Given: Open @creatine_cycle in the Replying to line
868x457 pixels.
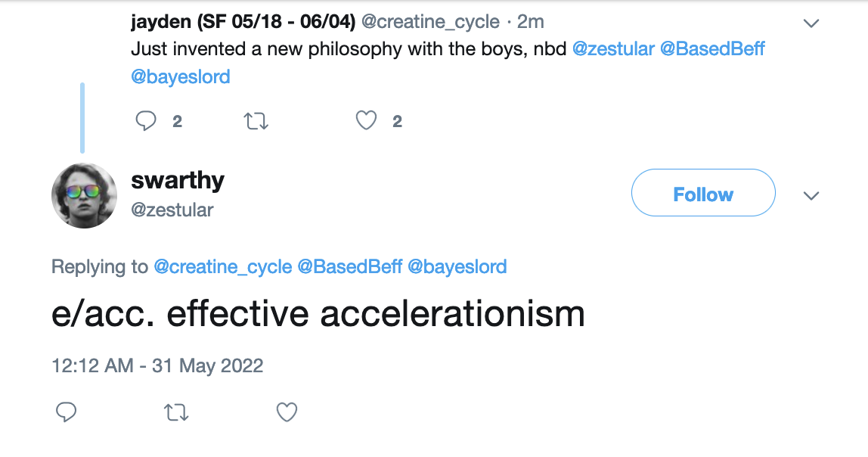Looking at the screenshot, I should (222, 267).
